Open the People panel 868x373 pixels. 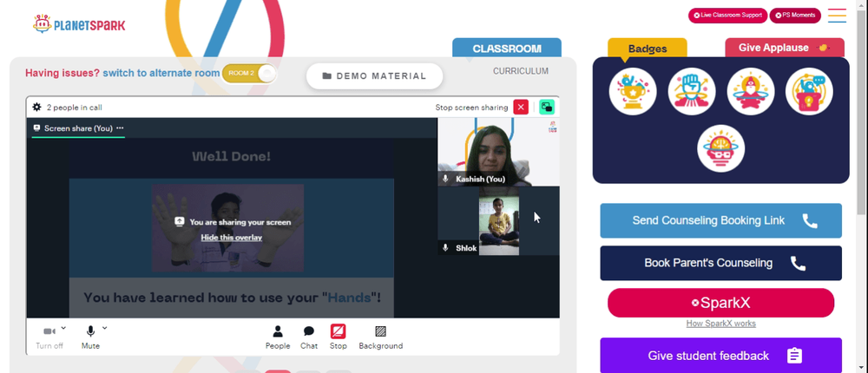[278, 337]
